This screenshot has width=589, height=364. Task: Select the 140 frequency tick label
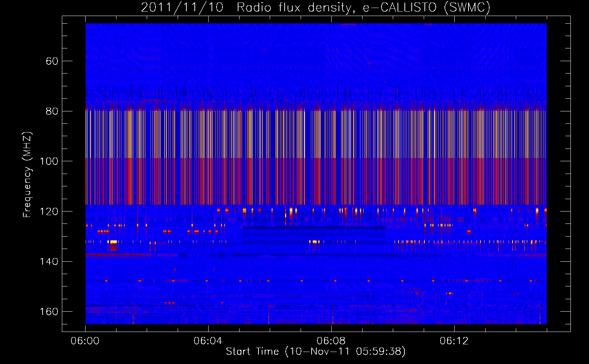point(49,261)
